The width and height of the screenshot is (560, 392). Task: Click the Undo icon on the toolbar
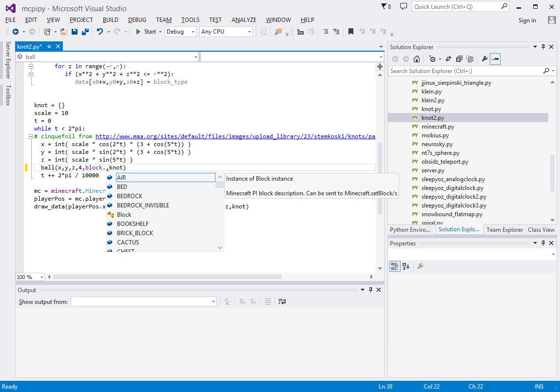[x=100, y=31]
